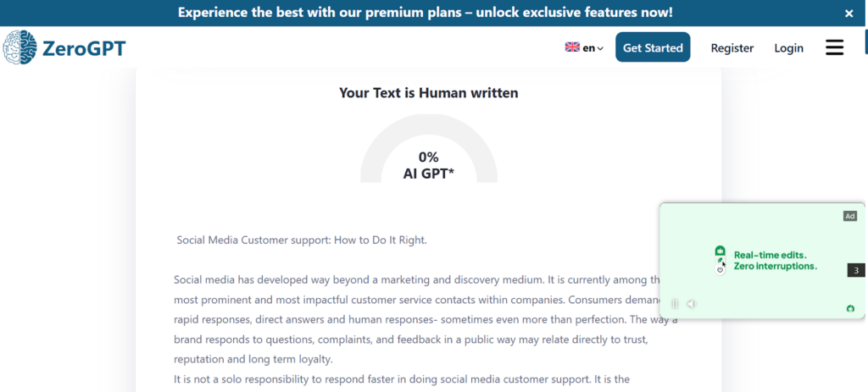Viewport: 868px width, 392px height.
Task: Close the premium plans banner
Action: pyautogui.click(x=849, y=14)
